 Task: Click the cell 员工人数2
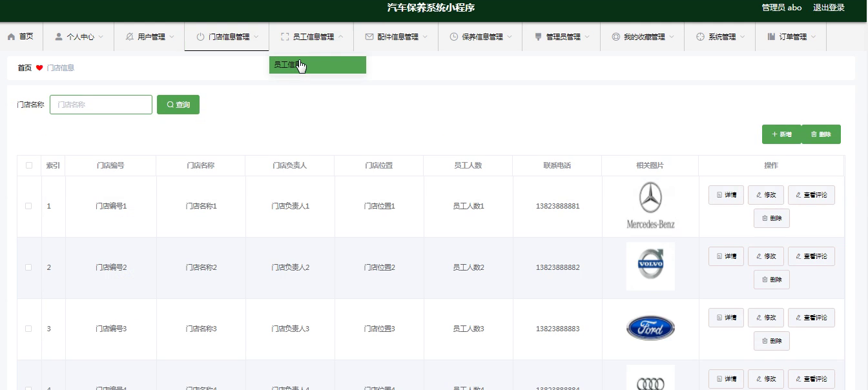pyautogui.click(x=468, y=267)
